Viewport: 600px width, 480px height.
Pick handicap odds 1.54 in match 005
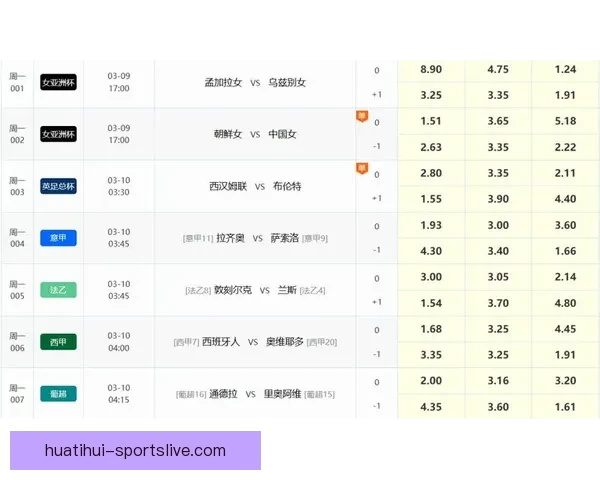pyautogui.click(x=431, y=303)
